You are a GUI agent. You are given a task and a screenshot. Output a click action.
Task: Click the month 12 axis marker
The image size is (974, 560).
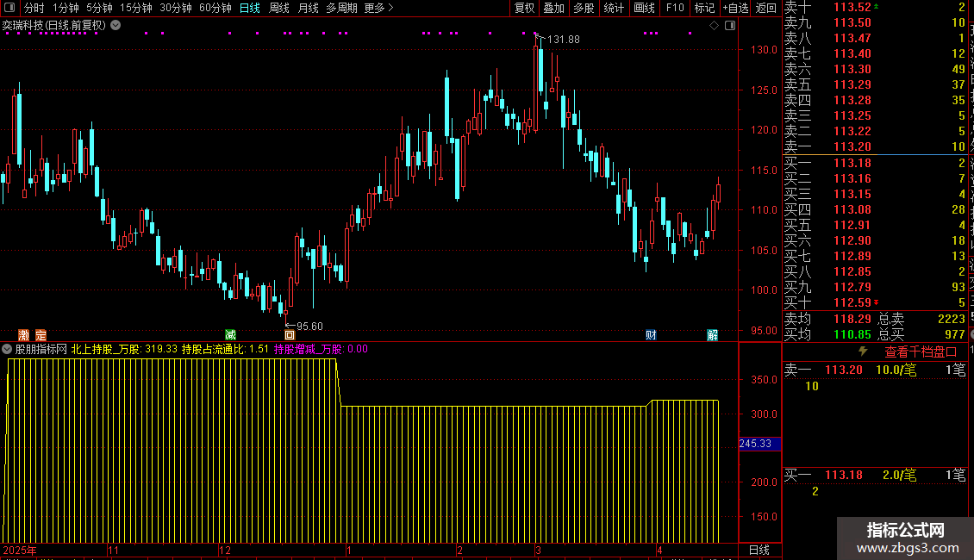[x=225, y=550]
